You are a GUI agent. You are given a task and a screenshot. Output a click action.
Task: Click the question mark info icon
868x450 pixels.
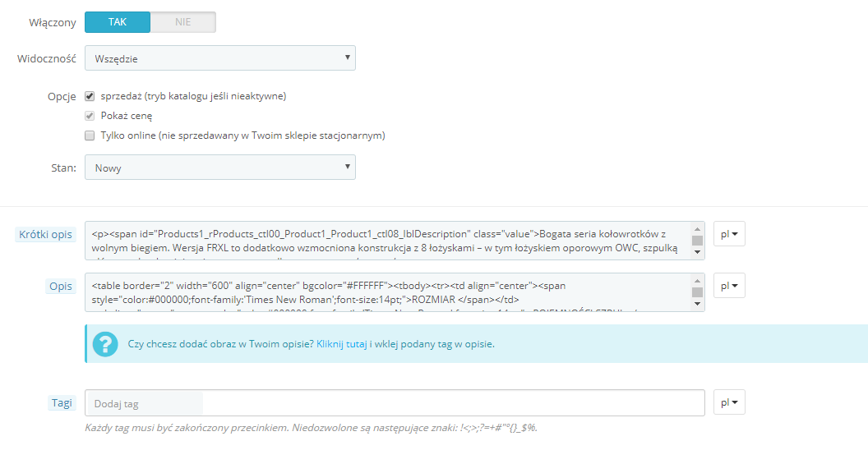[x=105, y=344]
